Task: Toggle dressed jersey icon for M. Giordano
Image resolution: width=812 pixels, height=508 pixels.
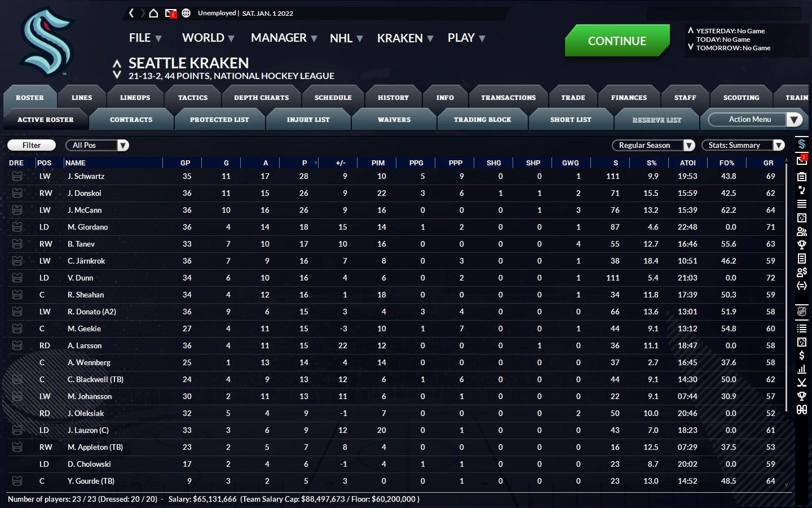Action: point(17,227)
